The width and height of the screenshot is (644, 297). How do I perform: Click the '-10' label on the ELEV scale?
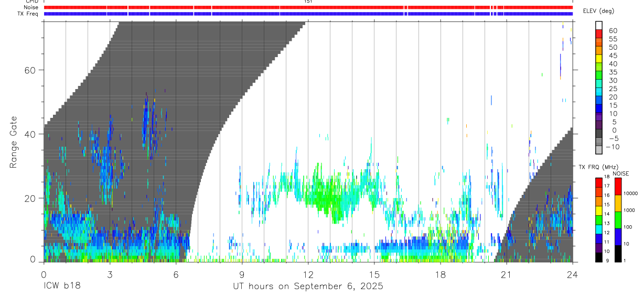click(x=612, y=147)
